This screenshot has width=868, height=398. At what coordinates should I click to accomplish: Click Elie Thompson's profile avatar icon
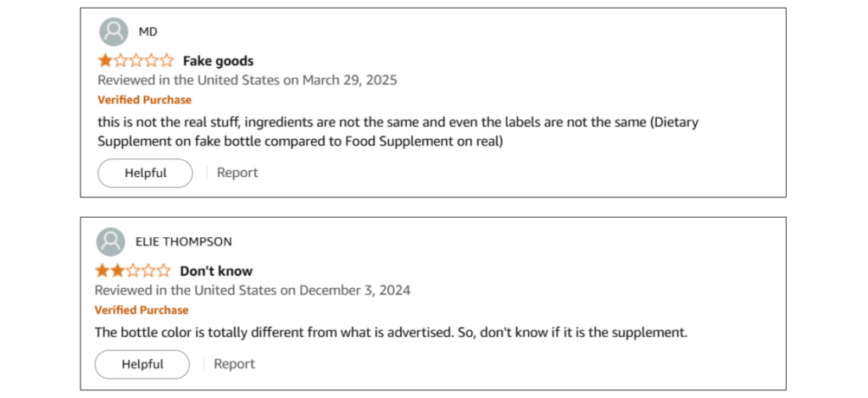(110, 242)
